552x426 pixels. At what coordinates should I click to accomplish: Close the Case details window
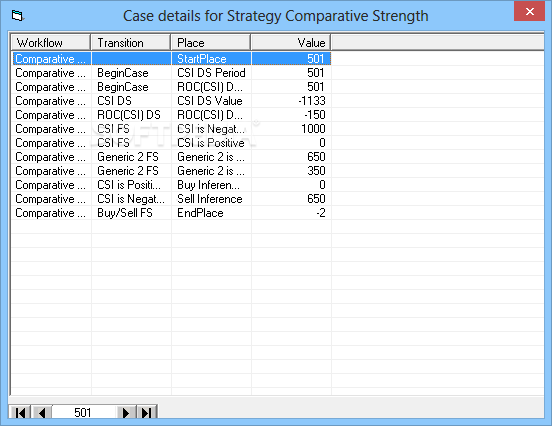click(x=529, y=12)
